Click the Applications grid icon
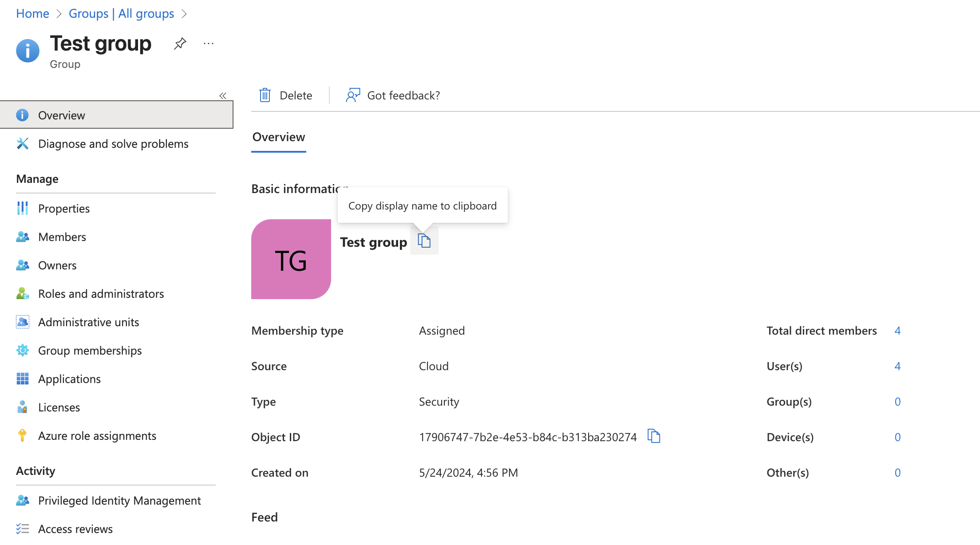 [x=23, y=379]
